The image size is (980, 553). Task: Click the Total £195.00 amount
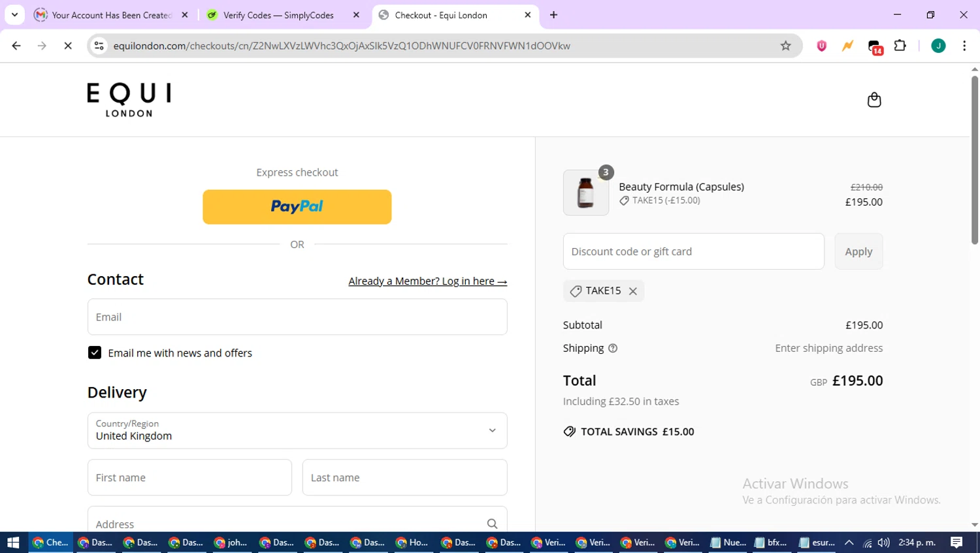[857, 381]
